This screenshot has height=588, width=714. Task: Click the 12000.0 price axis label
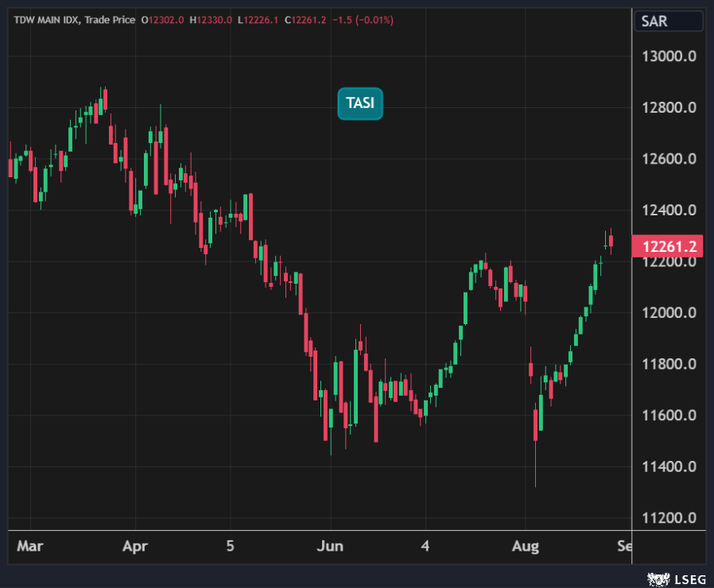click(668, 313)
